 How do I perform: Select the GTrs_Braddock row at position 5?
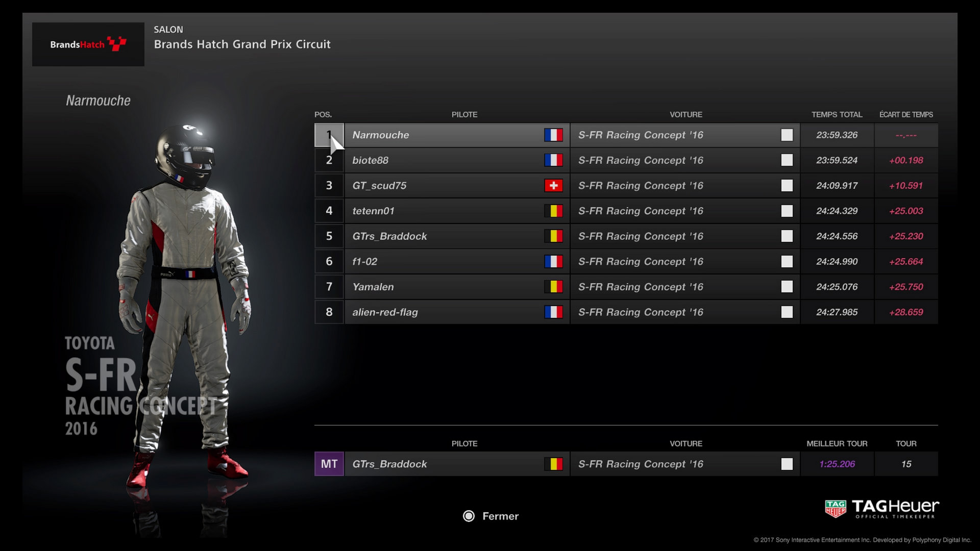click(626, 236)
